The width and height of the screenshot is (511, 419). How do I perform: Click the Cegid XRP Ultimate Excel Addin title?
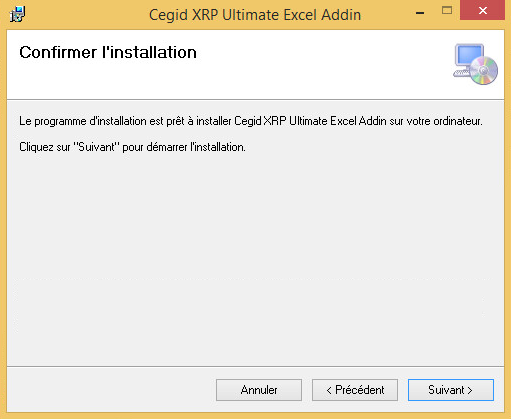pos(255,15)
